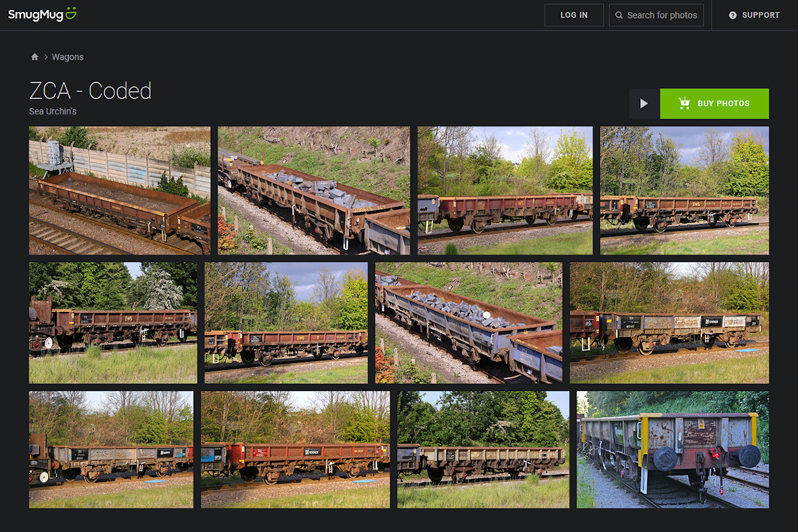Open first thumbnail of empty wagon by fence
The image size is (798, 532).
[120, 190]
